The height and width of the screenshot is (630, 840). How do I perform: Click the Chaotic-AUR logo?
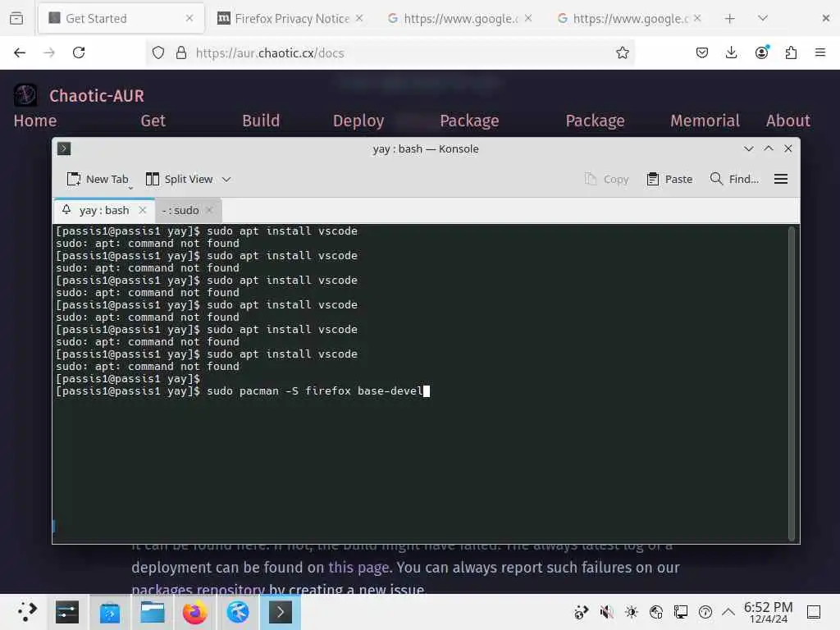(x=25, y=95)
